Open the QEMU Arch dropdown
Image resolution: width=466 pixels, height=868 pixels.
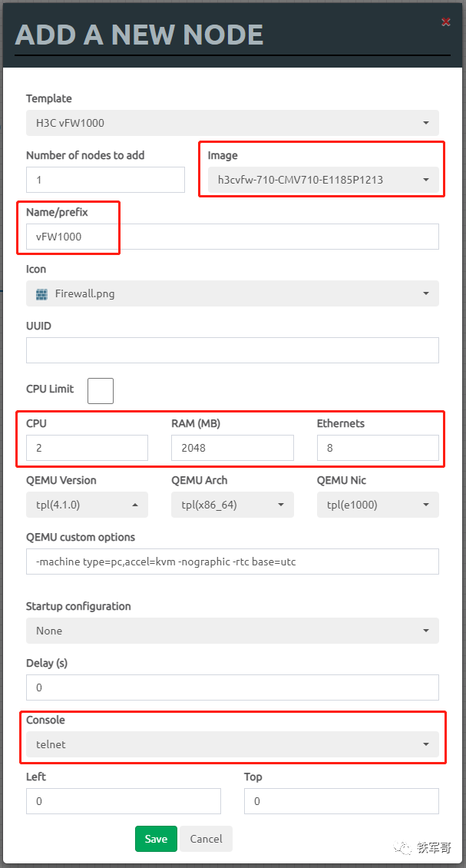coord(233,505)
